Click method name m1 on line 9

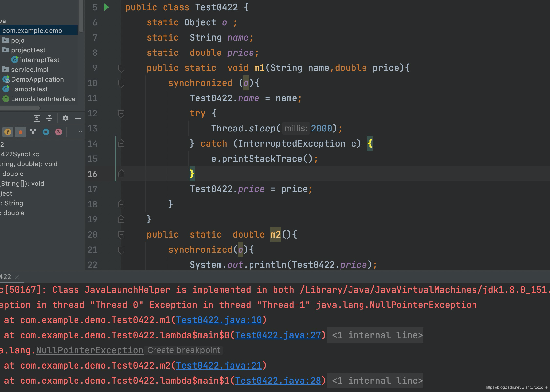(x=259, y=68)
